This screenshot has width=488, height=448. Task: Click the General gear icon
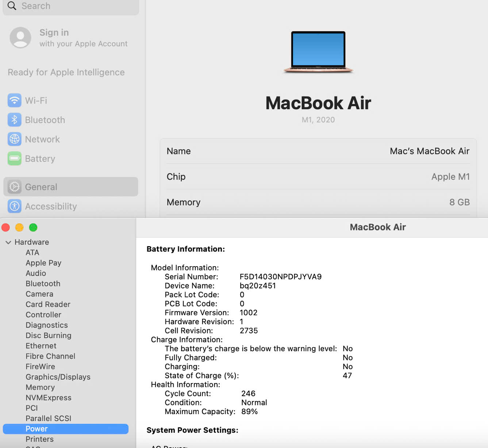click(14, 187)
